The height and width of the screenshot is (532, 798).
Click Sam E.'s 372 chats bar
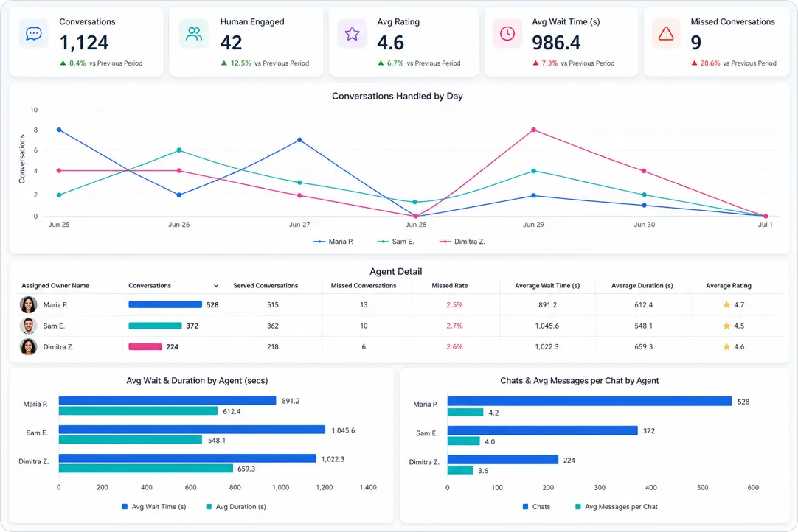tap(543, 431)
